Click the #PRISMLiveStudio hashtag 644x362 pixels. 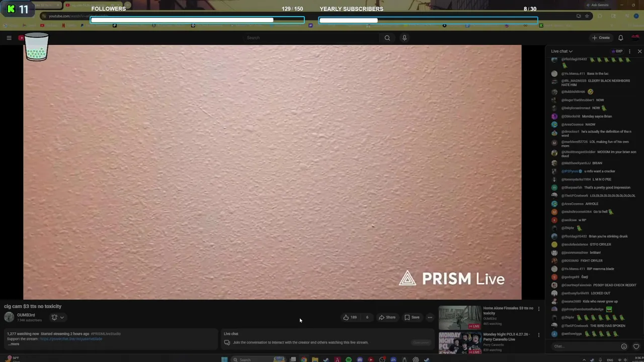(106, 334)
